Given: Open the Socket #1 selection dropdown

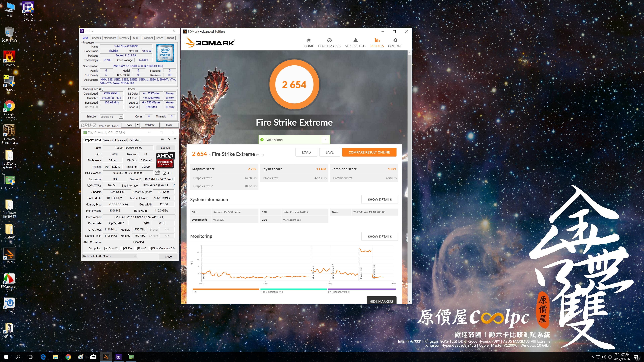Looking at the screenshot, I should pos(121,117).
